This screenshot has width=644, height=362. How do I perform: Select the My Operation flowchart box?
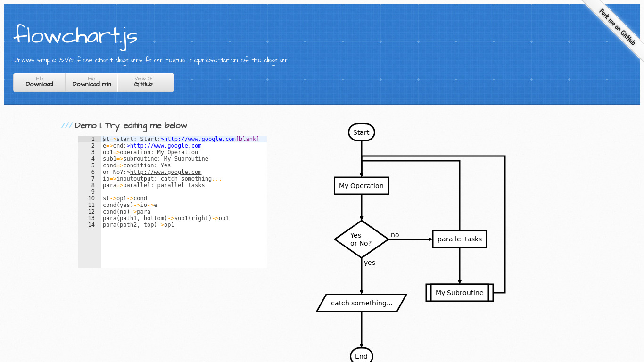click(362, 186)
